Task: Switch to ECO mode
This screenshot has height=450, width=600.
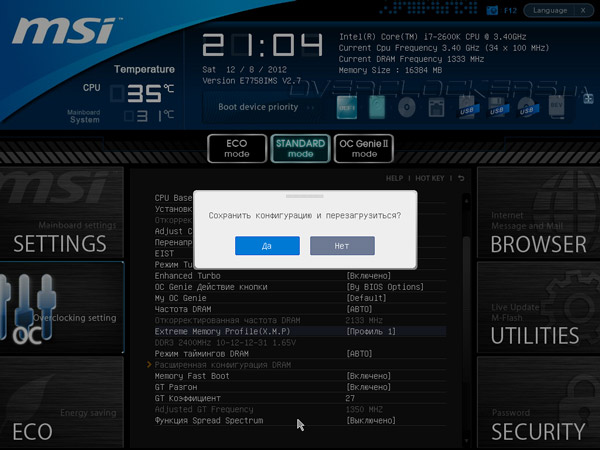Action: coord(237,148)
